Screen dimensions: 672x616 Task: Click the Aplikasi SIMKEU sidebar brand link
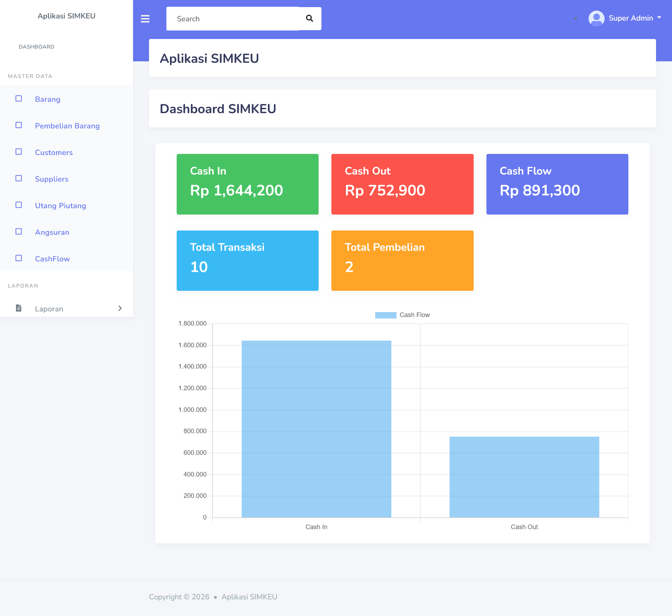click(x=66, y=16)
